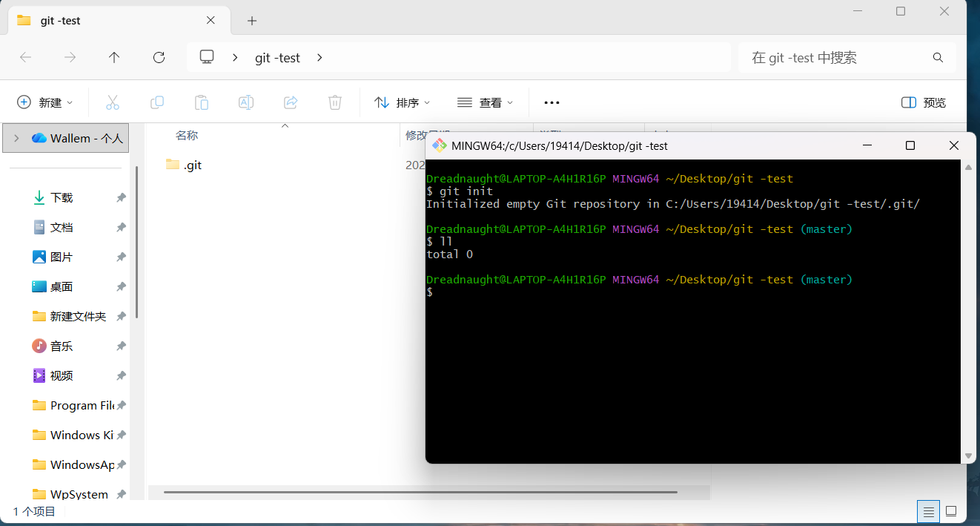Screen dimensions: 980x526
Task: Click the Cut scissors icon
Action: pyautogui.click(x=113, y=102)
